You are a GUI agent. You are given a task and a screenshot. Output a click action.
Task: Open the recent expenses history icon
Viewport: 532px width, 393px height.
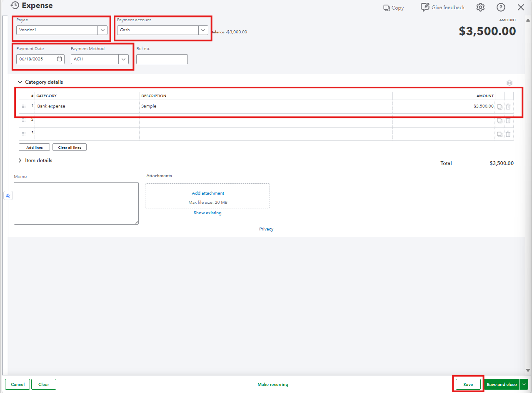tap(15, 5)
